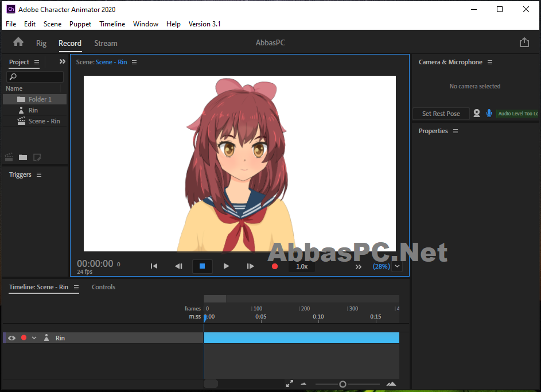Toggle record arming on Rin track
Image resolution: width=541 pixels, height=392 pixels.
coord(24,337)
